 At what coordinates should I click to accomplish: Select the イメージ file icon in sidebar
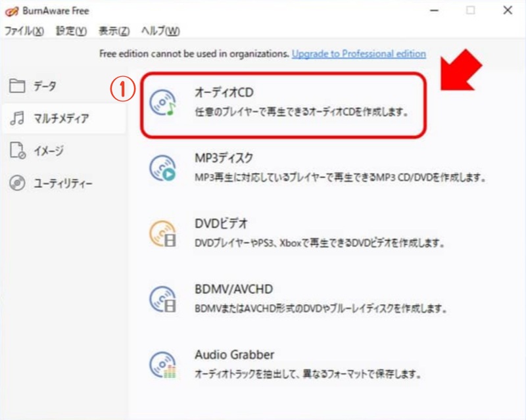[x=18, y=151]
